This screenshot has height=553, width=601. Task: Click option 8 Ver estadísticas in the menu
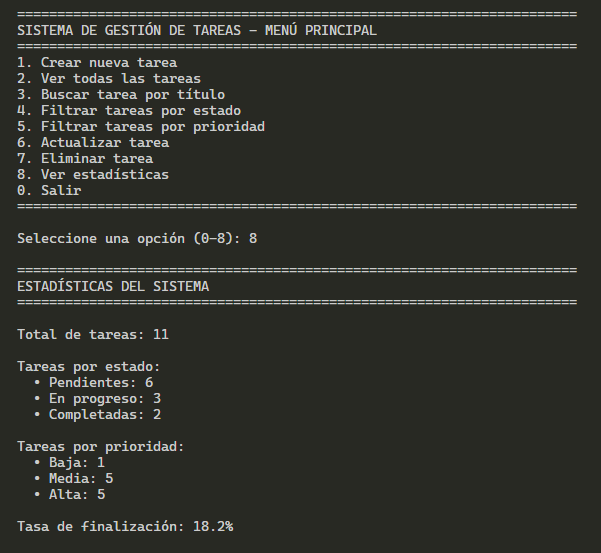tap(93, 174)
